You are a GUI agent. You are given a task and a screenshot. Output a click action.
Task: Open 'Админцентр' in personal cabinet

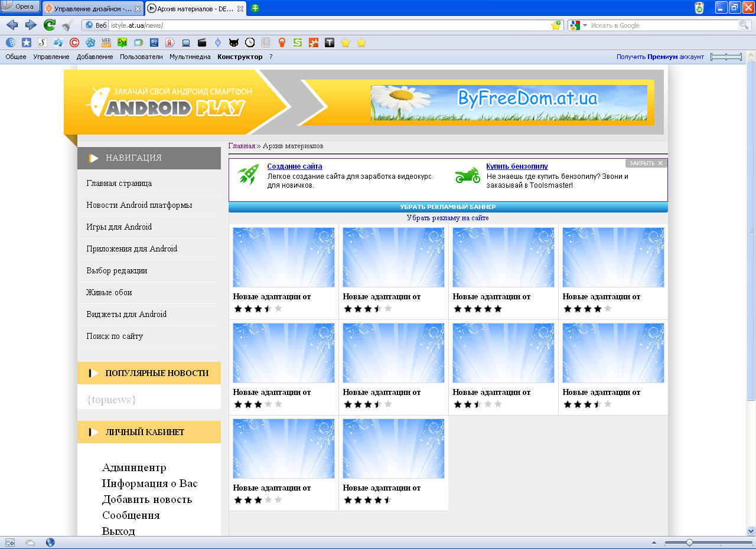(134, 468)
